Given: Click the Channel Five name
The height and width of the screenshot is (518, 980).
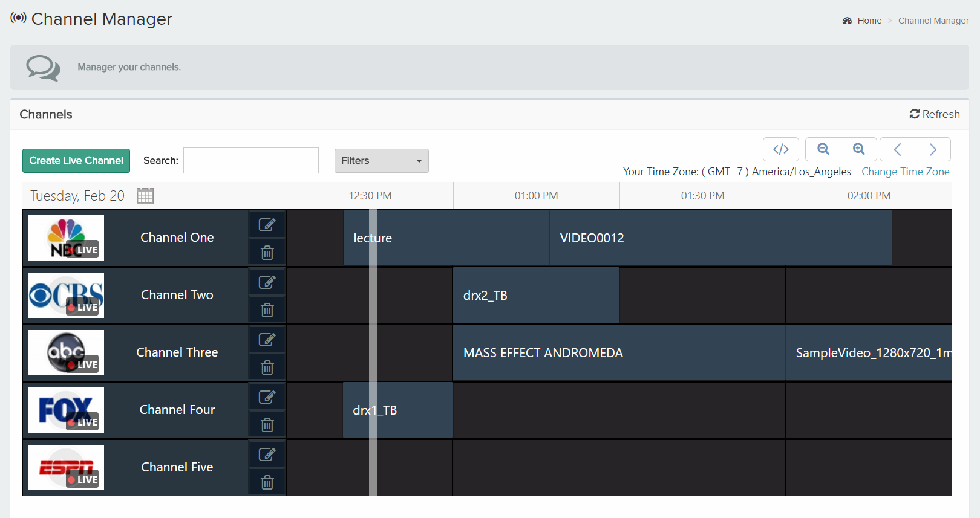Looking at the screenshot, I should [177, 467].
